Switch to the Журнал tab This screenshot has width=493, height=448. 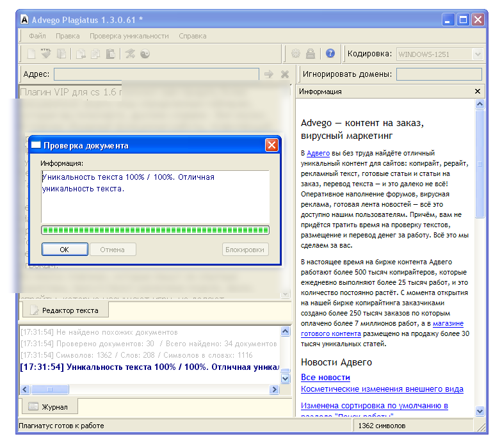click(50, 407)
